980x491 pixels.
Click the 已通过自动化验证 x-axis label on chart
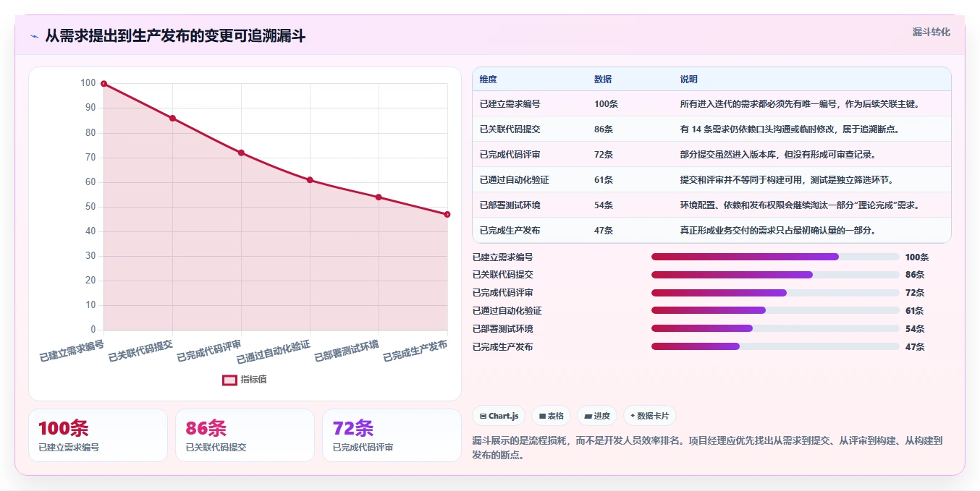point(274,352)
